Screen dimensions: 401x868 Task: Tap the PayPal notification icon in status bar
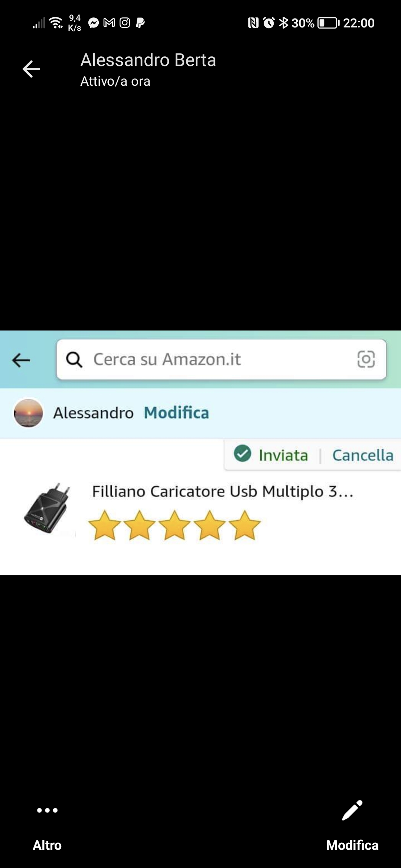140,23
